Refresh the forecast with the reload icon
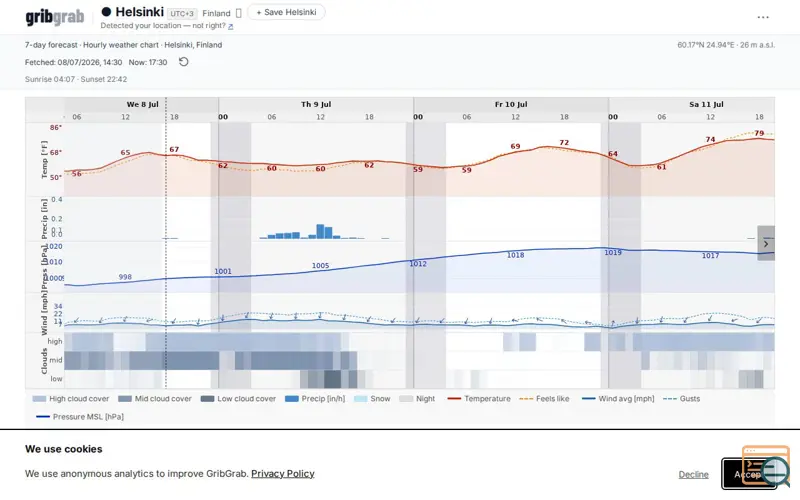800x500 pixels. pyautogui.click(x=184, y=62)
